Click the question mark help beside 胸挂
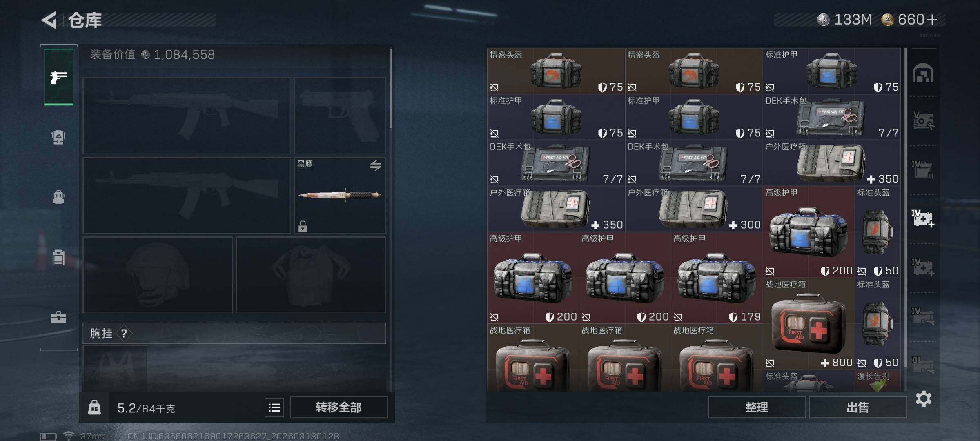The height and width of the screenshot is (441, 980). coord(124,334)
